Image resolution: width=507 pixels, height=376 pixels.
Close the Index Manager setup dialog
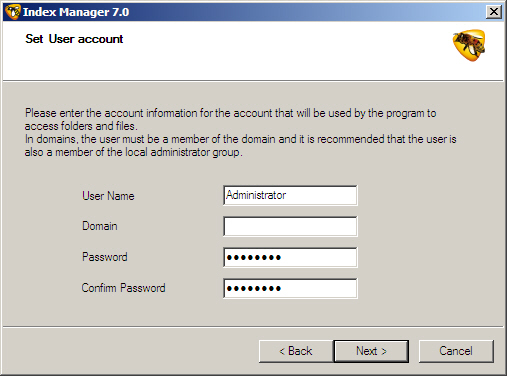click(494, 12)
